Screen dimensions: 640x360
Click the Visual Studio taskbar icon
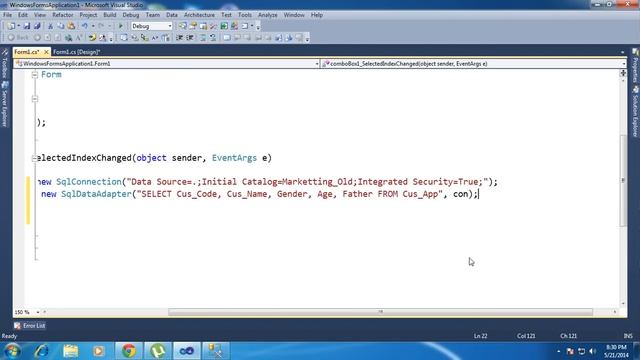(x=187, y=351)
